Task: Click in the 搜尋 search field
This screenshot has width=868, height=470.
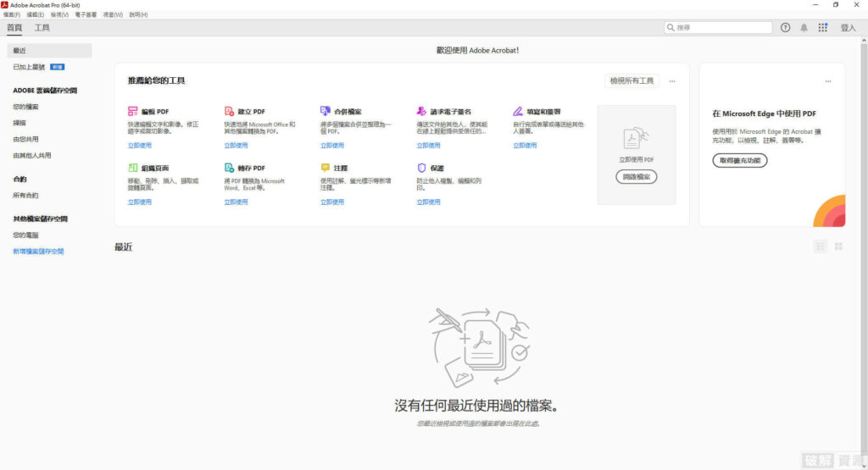Action: coord(718,28)
